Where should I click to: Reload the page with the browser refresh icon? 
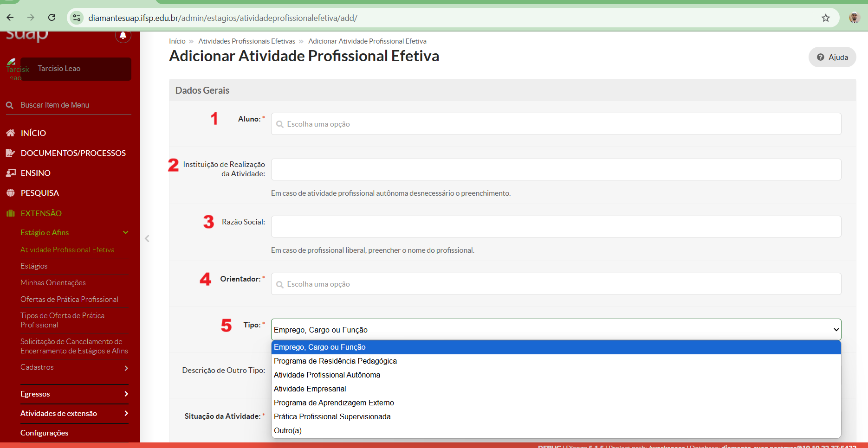(52, 18)
